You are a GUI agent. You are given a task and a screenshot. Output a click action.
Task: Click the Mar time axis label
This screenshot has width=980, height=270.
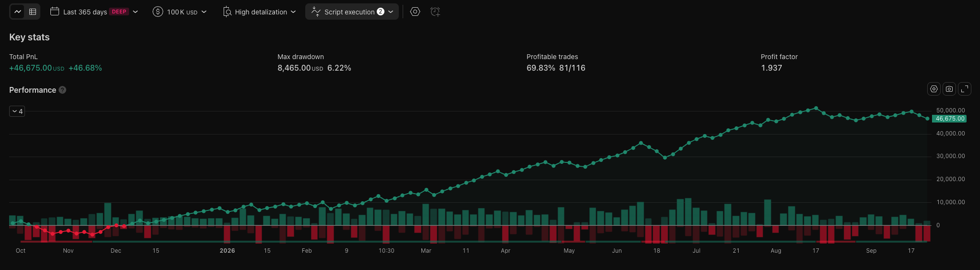(x=426, y=251)
